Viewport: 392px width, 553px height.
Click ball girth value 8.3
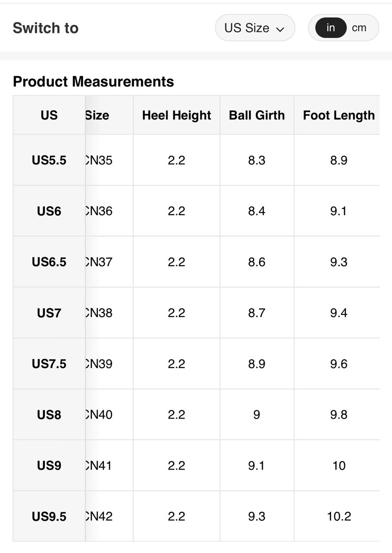point(256,160)
